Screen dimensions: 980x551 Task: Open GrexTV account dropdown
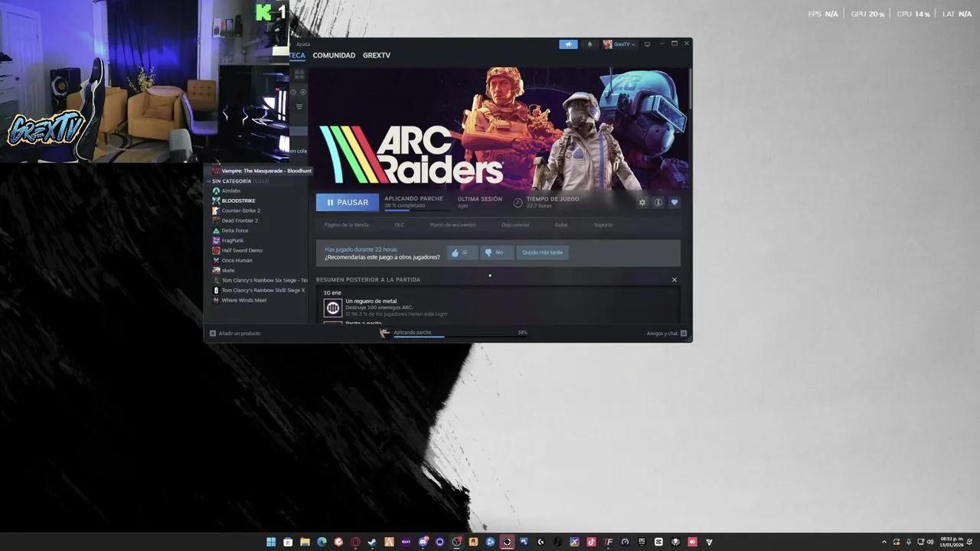coord(619,44)
